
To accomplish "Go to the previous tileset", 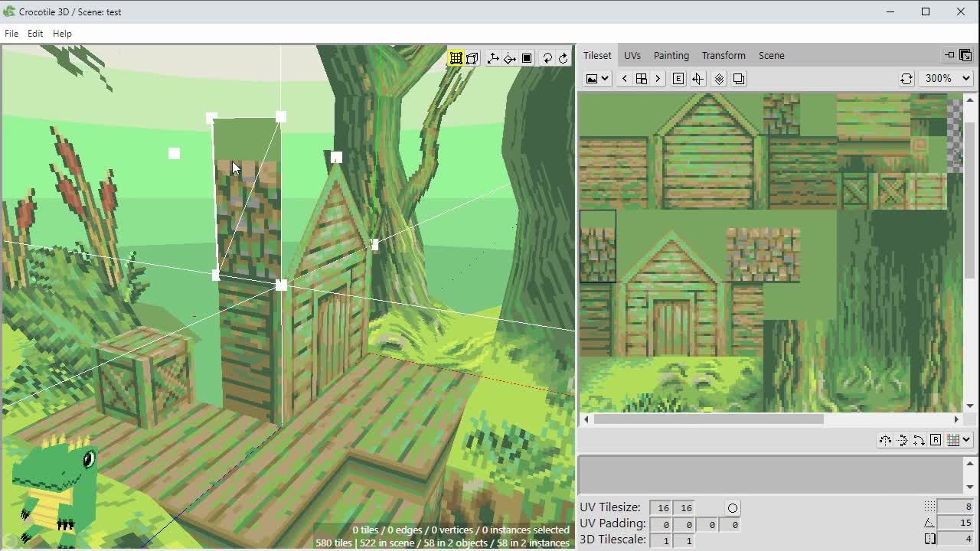I will pyautogui.click(x=624, y=79).
